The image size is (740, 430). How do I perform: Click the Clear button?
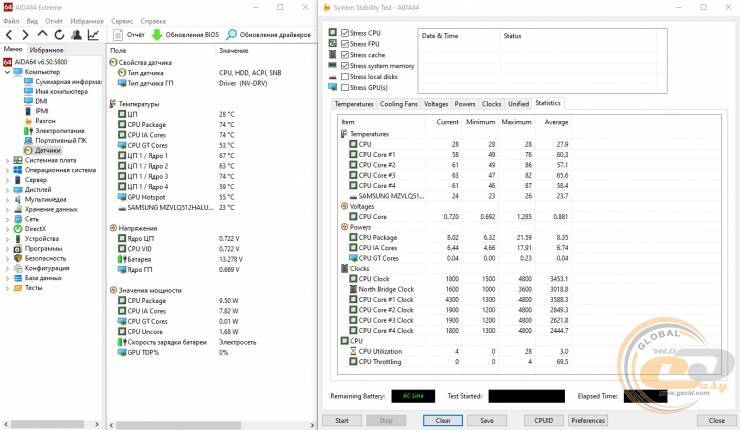(x=443, y=420)
